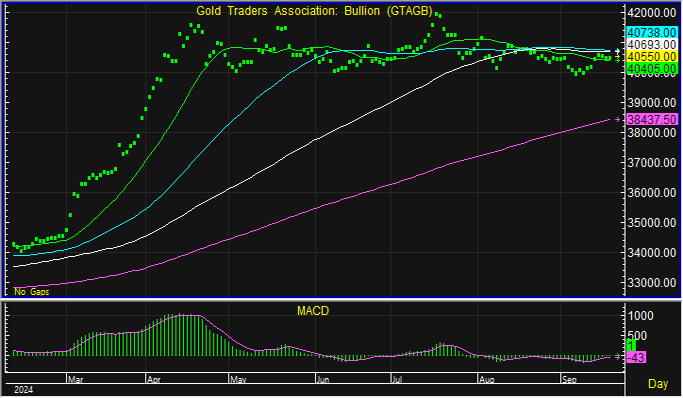683x398 pixels.
Task: Click the magenta arrow marker beside MACD -43
Action: click(x=618, y=358)
